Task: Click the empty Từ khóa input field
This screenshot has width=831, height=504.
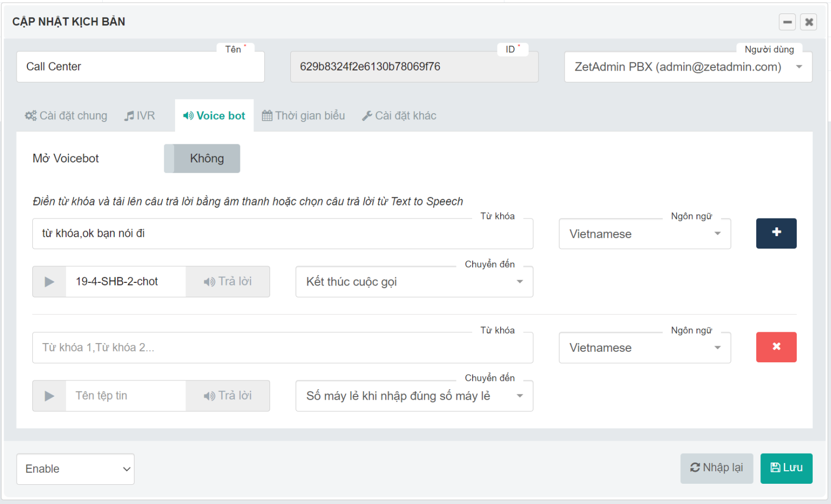Action: (283, 348)
